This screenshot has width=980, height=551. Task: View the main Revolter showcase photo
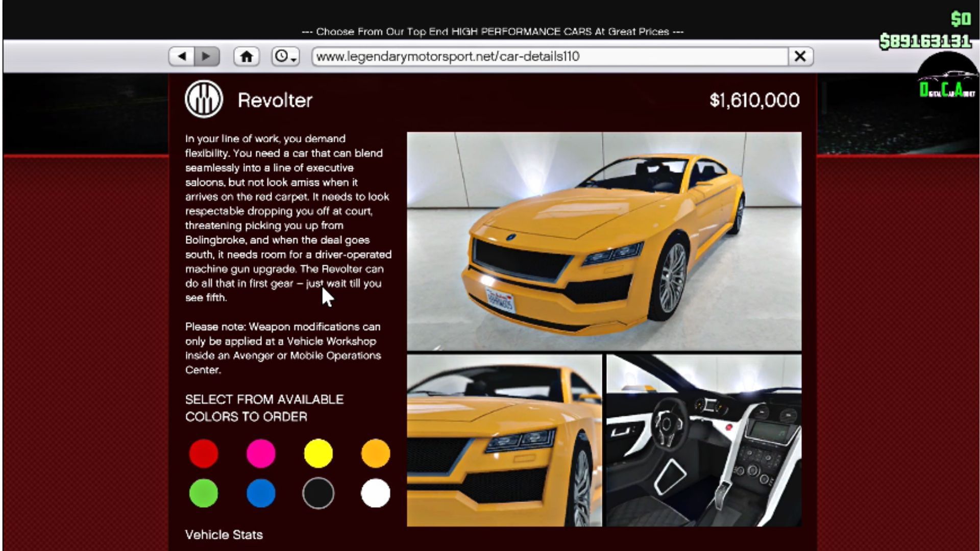(605, 239)
